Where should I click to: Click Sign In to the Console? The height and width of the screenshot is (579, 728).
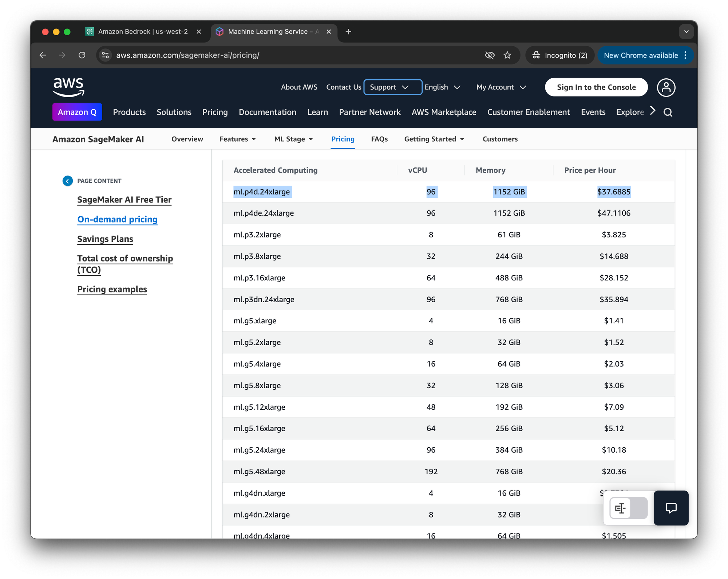click(x=596, y=87)
